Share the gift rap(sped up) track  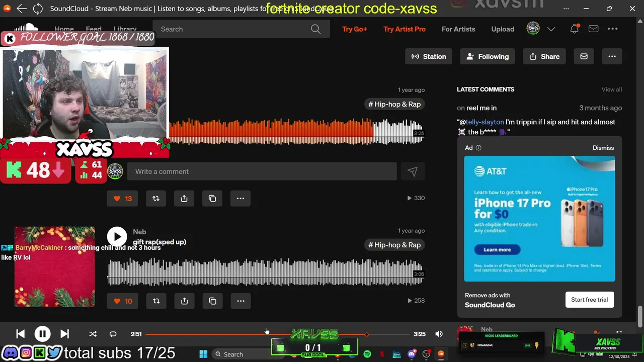pyautogui.click(x=184, y=301)
